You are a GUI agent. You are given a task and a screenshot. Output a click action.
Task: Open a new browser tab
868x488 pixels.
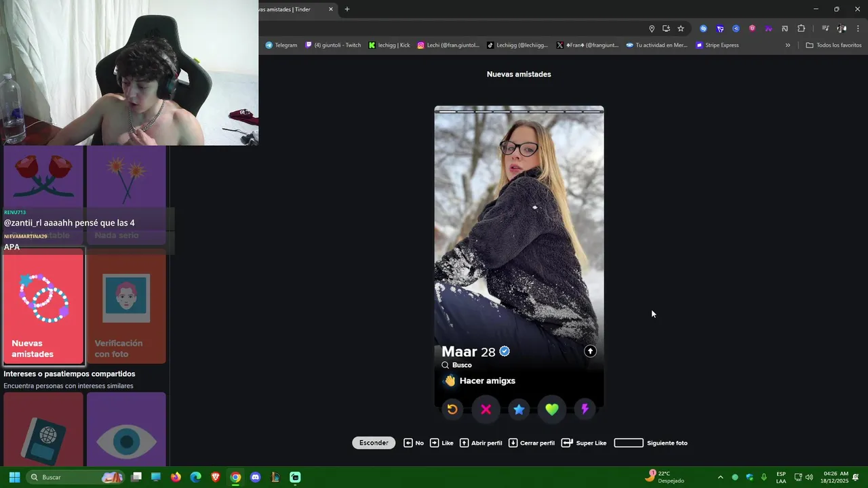coord(347,9)
